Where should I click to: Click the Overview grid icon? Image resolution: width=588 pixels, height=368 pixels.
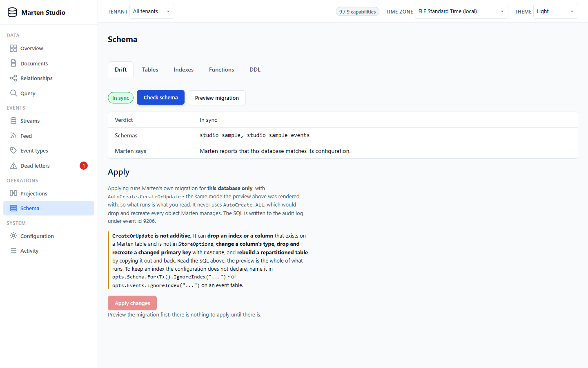click(x=13, y=48)
